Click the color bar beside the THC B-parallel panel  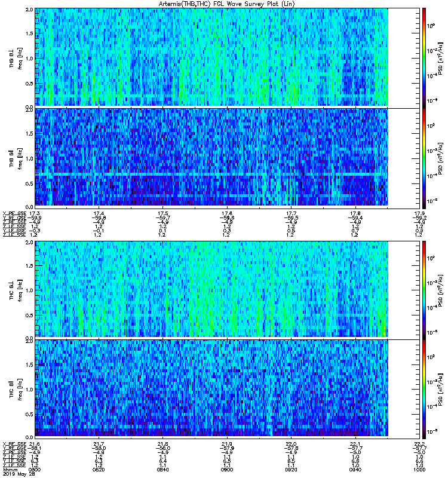pyautogui.click(x=424, y=390)
